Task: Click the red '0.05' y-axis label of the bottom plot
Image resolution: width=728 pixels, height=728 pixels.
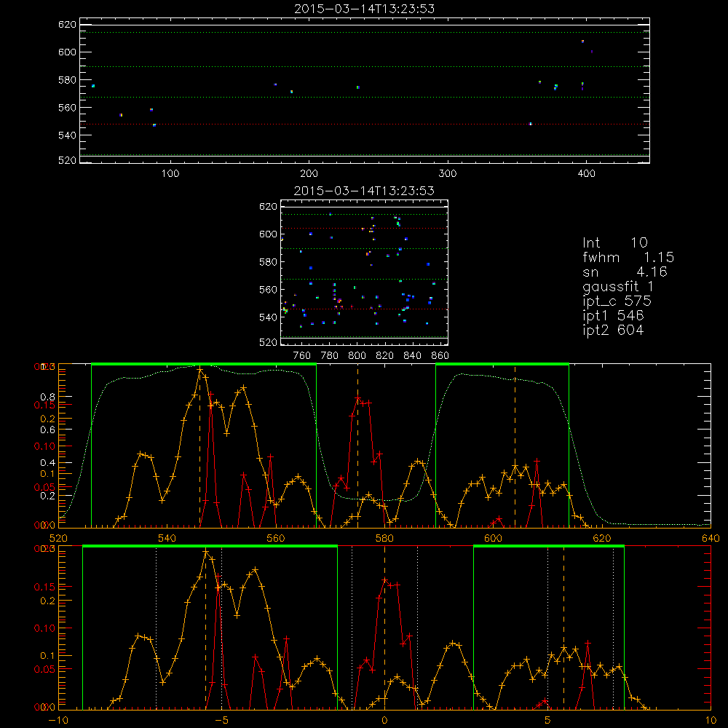Action: (x=44, y=669)
